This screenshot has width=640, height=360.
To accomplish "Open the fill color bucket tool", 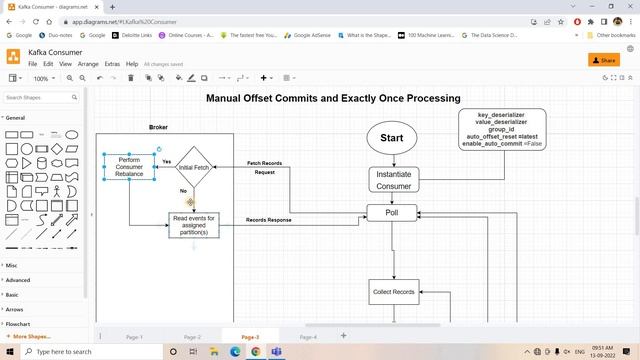I will pos(178,78).
